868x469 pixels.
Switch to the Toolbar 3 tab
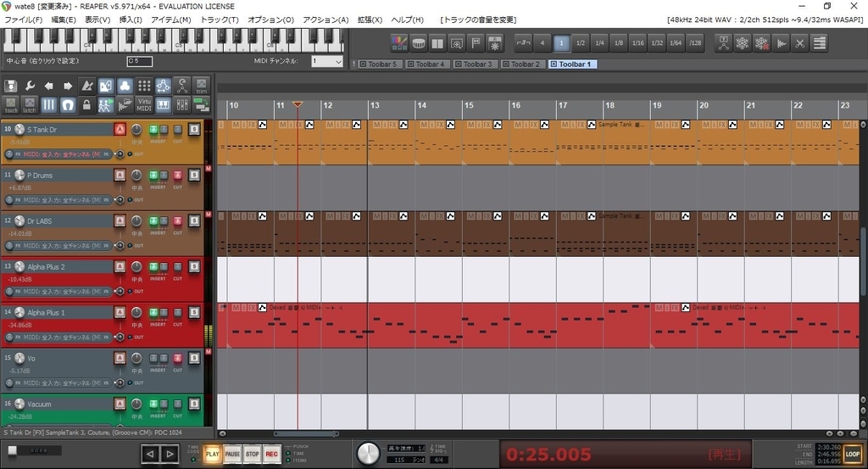[474, 64]
